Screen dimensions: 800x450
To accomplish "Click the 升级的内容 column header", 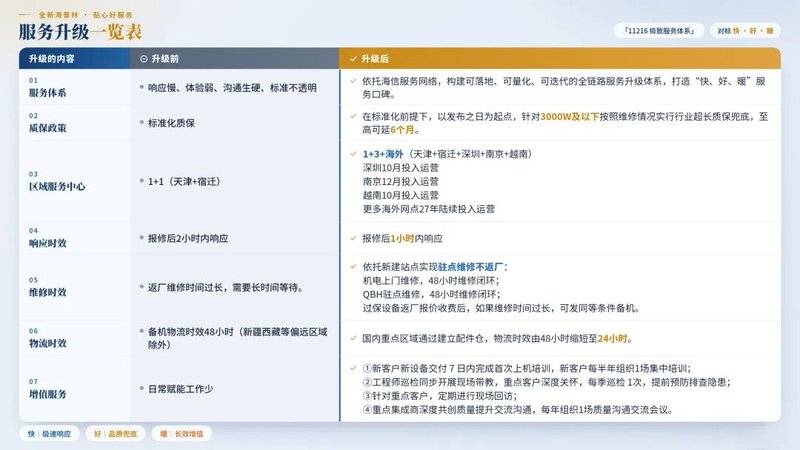I will (74, 59).
